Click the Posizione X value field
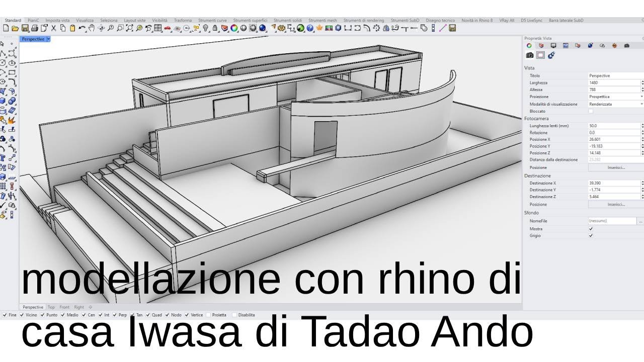644x362 pixels. click(614, 139)
